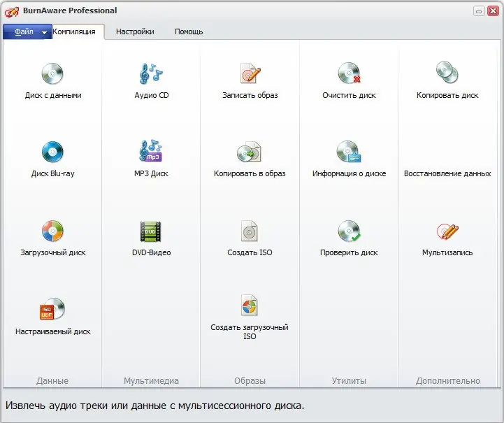Click the status bar text about мультисессионного диска
The height and width of the screenshot is (423, 504).
click(x=154, y=406)
